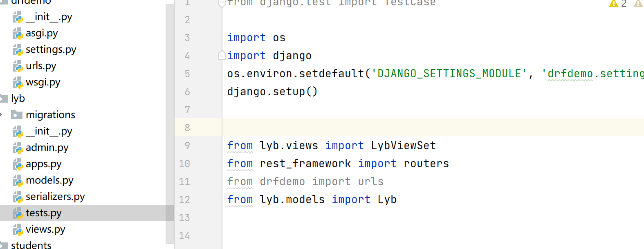
Task: Click line number 8 in the gutter
Action: coord(187,128)
